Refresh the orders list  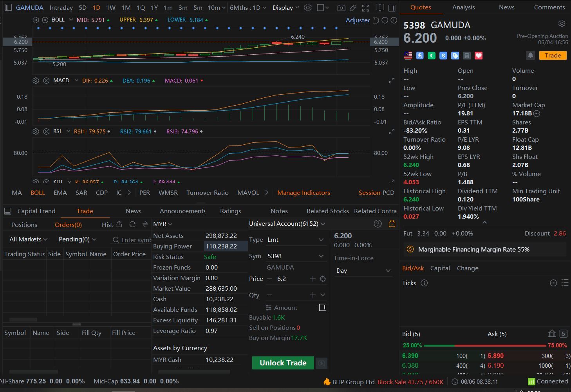click(132, 224)
